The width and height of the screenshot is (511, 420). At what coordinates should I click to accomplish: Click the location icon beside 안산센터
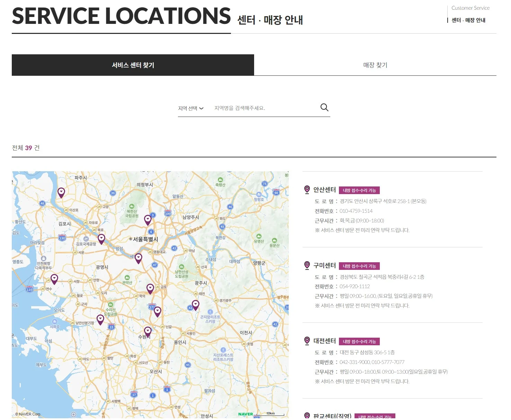tap(307, 190)
